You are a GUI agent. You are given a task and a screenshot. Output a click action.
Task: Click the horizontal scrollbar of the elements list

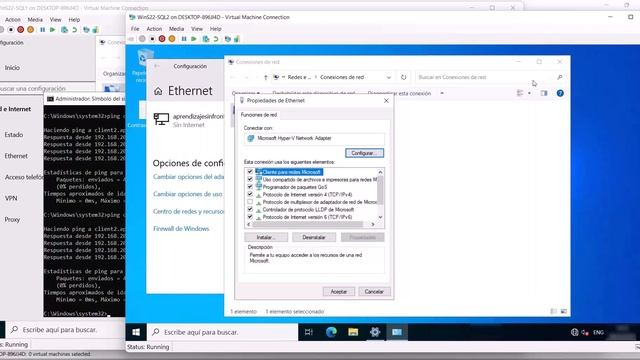[308, 224]
